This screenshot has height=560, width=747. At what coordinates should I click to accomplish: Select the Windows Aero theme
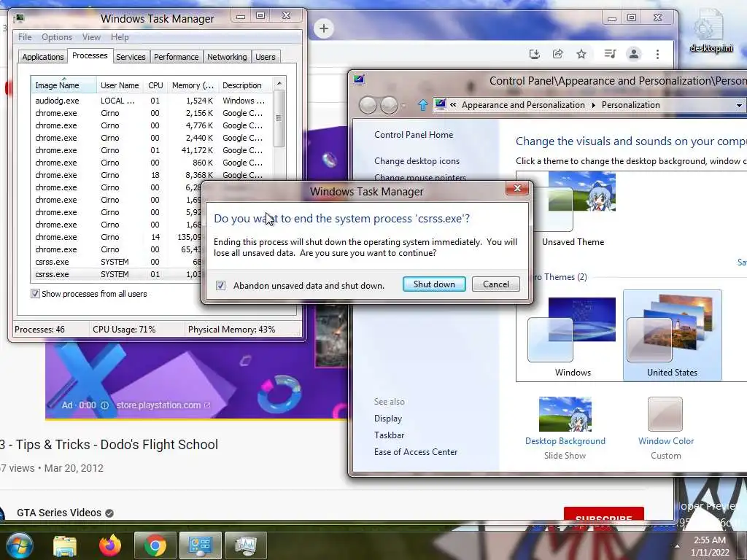pyautogui.click(x=572, y=335)
